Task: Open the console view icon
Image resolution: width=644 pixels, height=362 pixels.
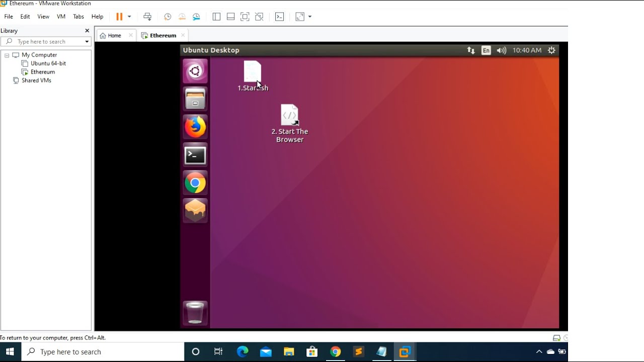Action: click(280, 17)
